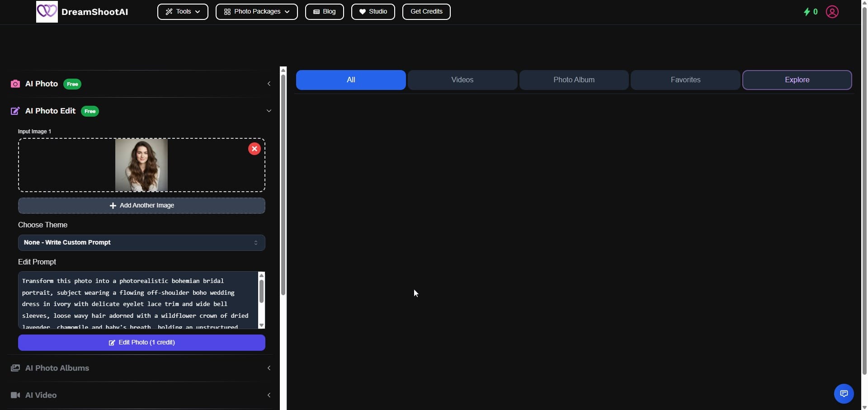Open the user account profile icon
Viewport: 868px width, 410px height.
(833, 12)
